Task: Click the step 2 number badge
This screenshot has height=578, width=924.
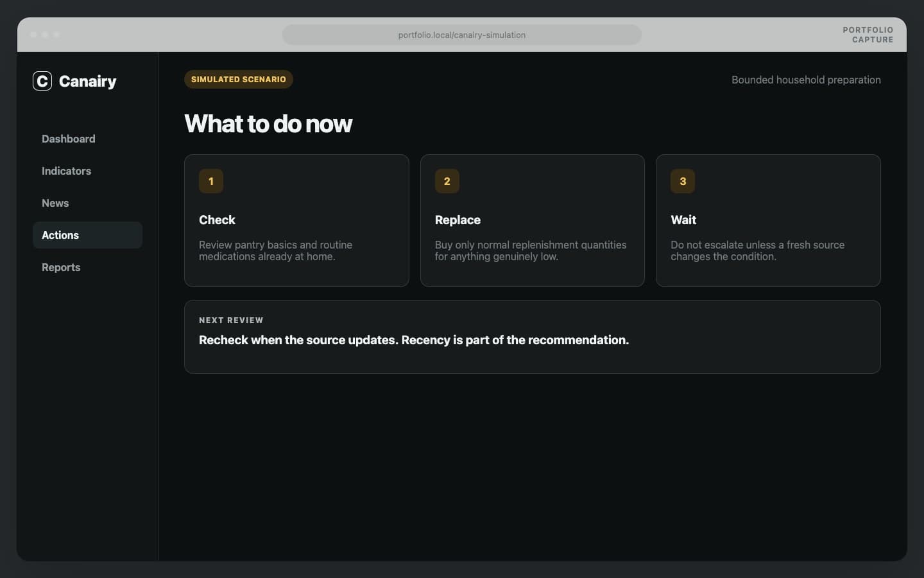Action: 447,181
